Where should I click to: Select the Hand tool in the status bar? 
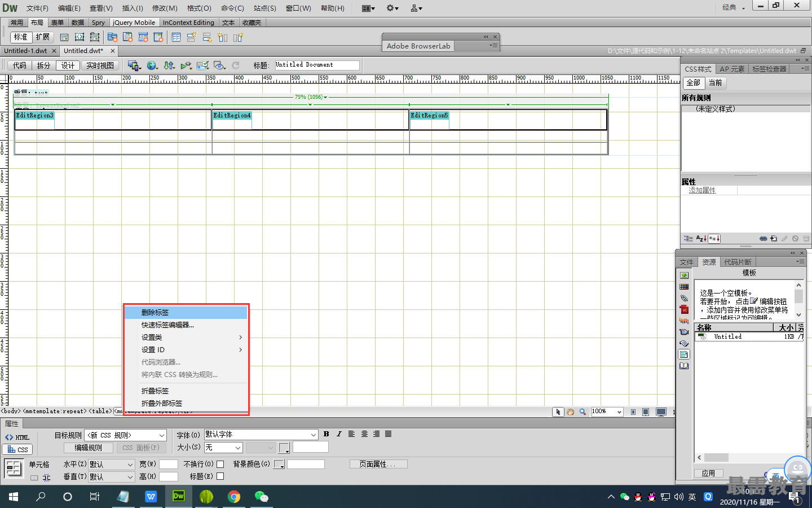pyautogui.click(x=570, y=412)
